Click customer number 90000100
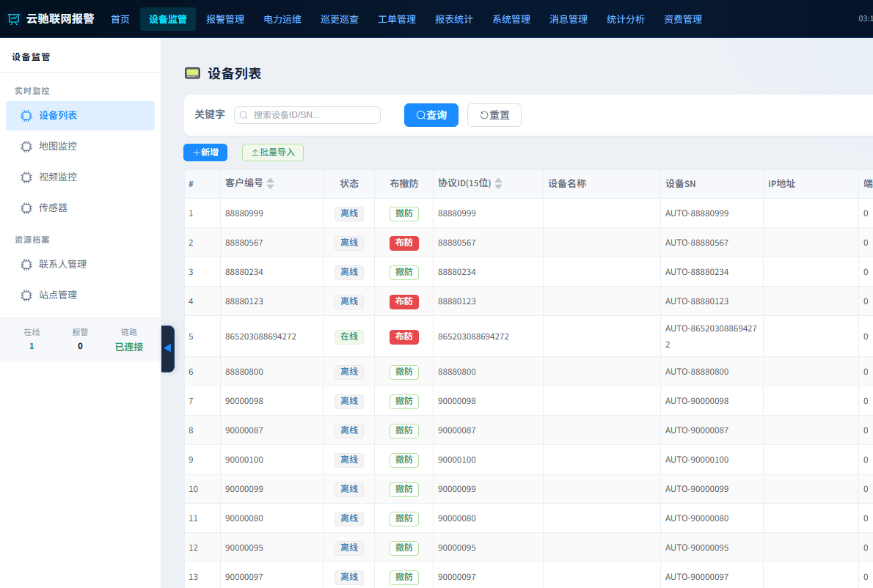This screenshot has width=873, height=588. (244, 460)
